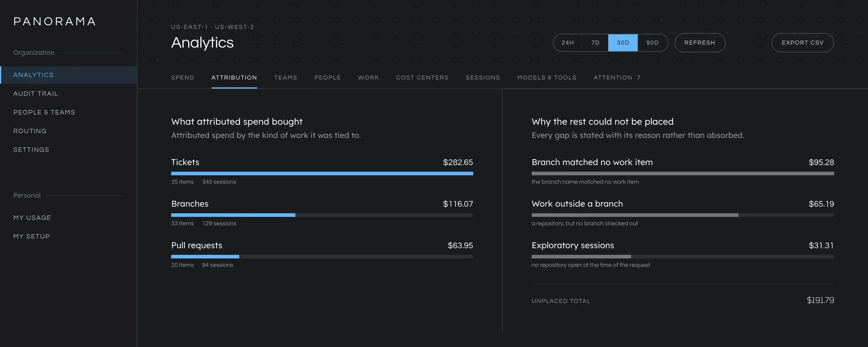Click the Branches row label
Screen dimensions: 868x347
coord(190,204)
